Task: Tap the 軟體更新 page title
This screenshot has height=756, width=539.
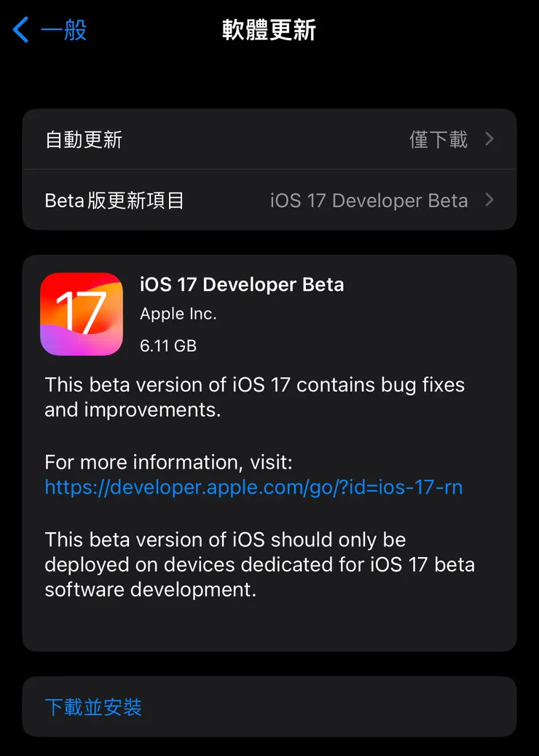Action: (x=269, y=31)
